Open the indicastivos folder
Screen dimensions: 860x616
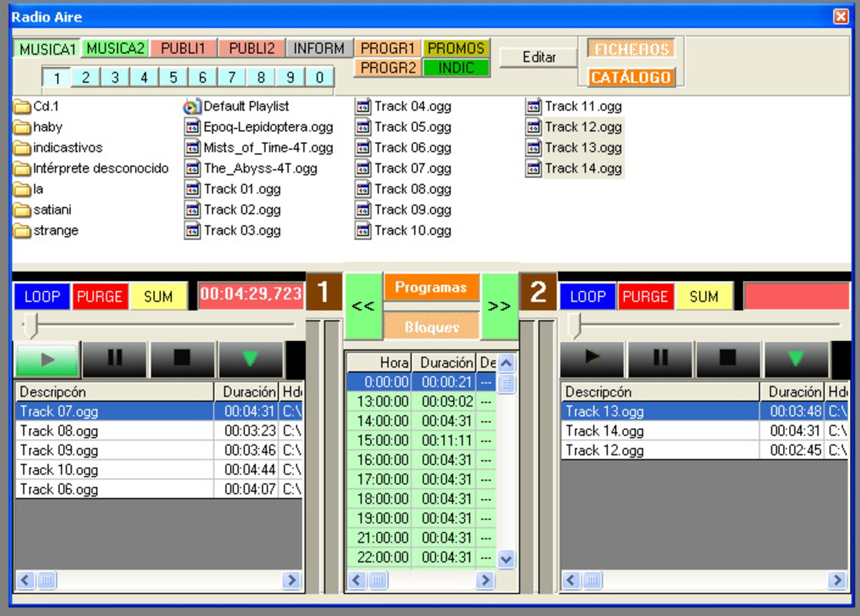58,148
